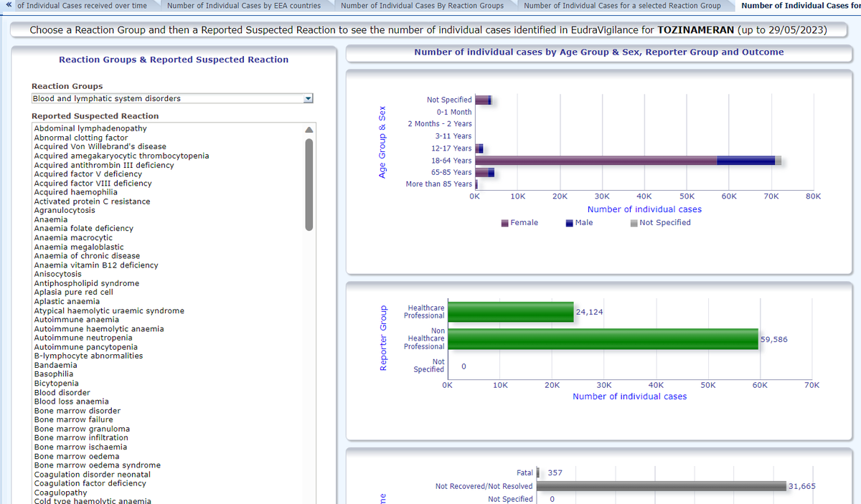Click the 18-64 Years female bar segment

tap(596, 161)
